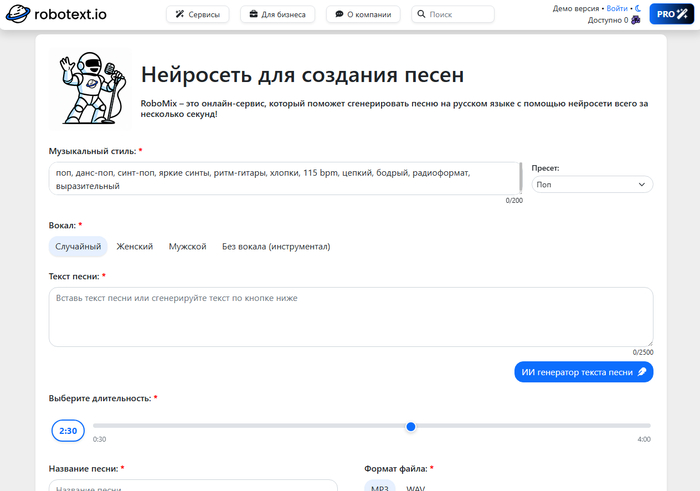This screenshot has height=491, width=700.
Task: Toggle dark mode moon icon
Action: coord(637,8)
